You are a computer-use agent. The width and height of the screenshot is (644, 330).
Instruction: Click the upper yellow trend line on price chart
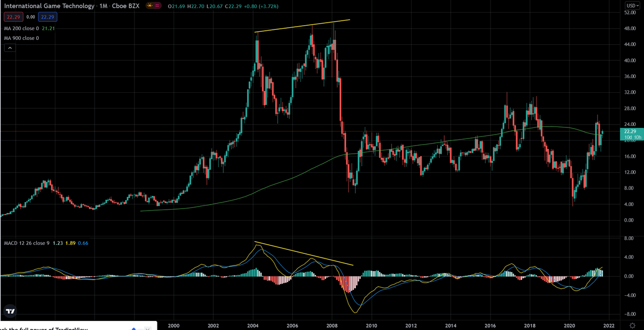click(x=302, y=26)
